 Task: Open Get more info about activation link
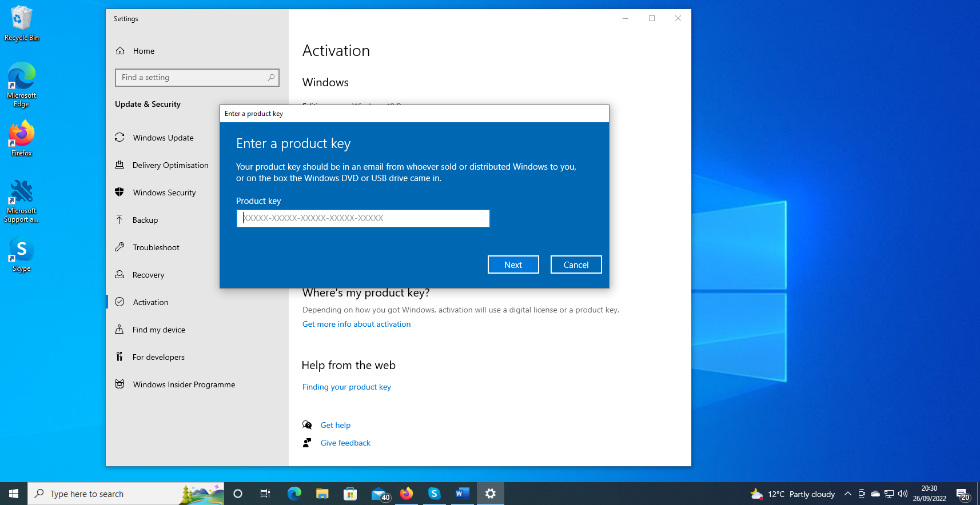pos(356,324)
